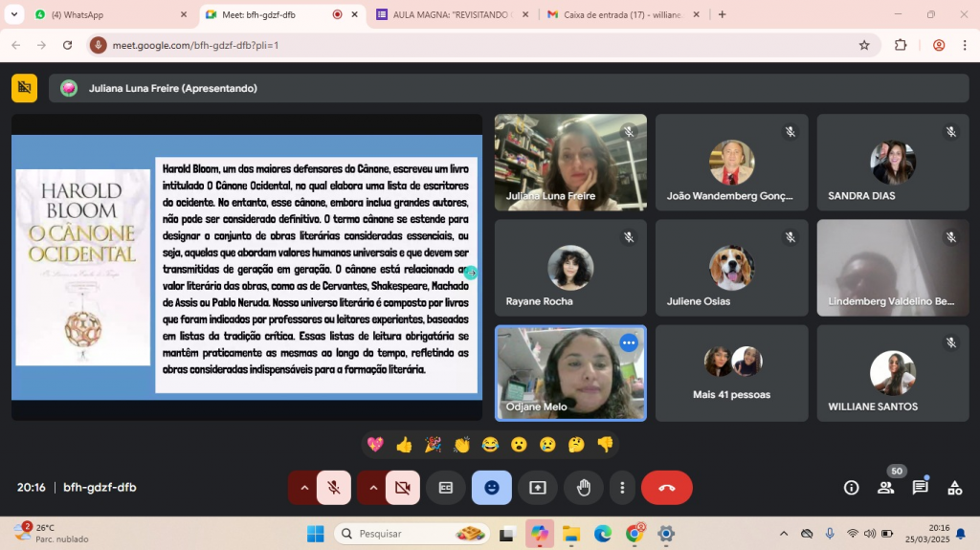The height and width of the screenshot is (550, 980).
Task: Raise your hand in the meeting
Action: (584, 488)
